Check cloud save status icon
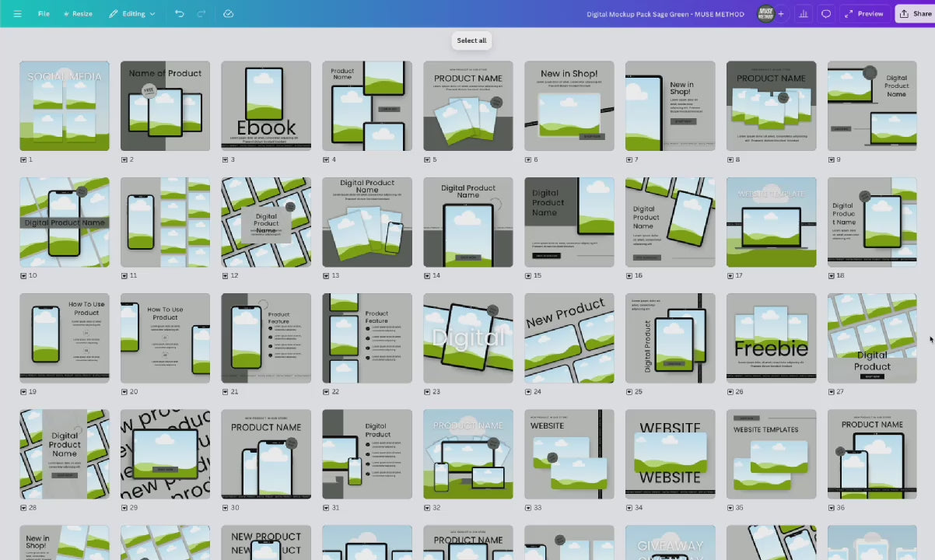The width and height of the screenshot is (935, 560). coord(228,14)
